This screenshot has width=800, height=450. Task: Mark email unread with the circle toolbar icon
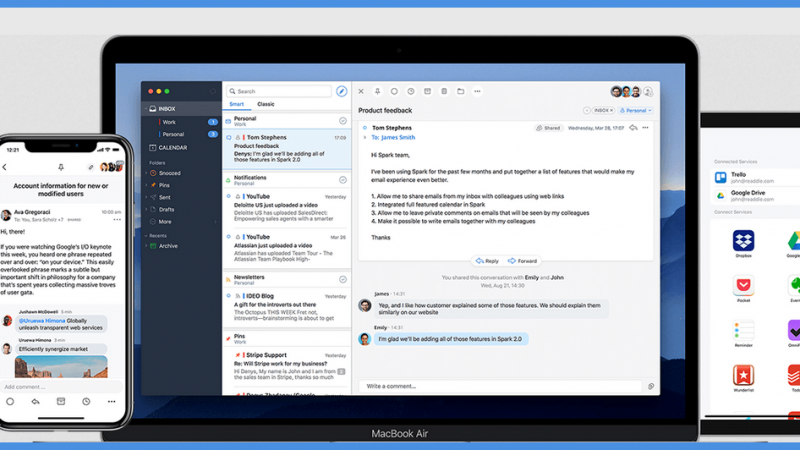394,91
